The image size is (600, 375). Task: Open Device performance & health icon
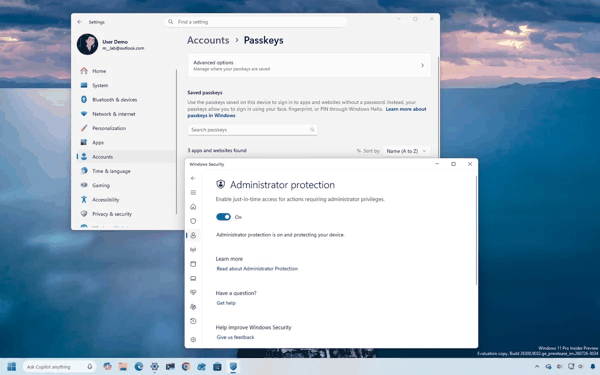pos(193,292)
